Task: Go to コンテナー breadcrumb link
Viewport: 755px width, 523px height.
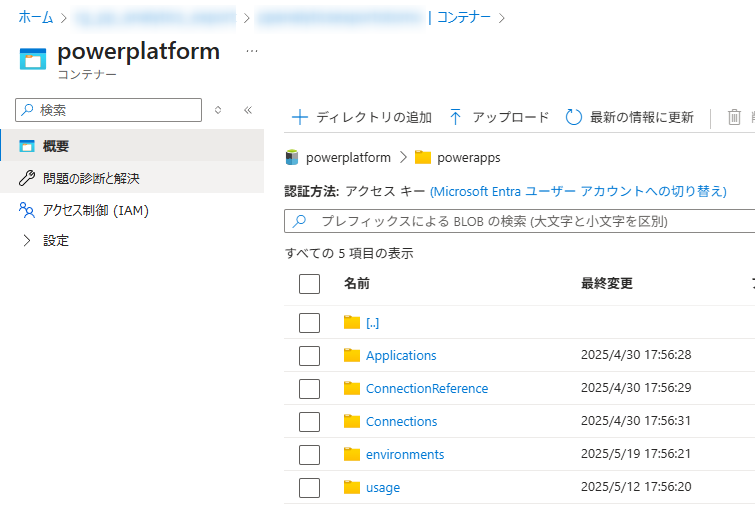Action: pos(463,17)
